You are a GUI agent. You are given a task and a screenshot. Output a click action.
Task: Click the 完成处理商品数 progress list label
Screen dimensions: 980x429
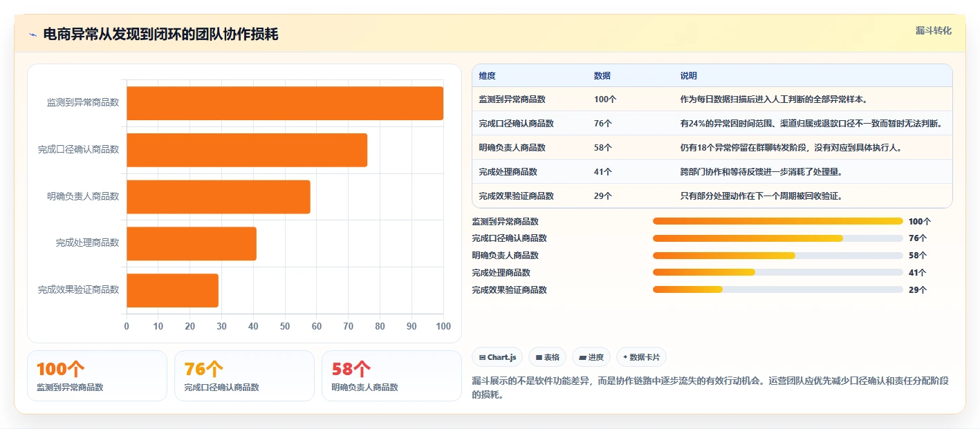point(501,273)
